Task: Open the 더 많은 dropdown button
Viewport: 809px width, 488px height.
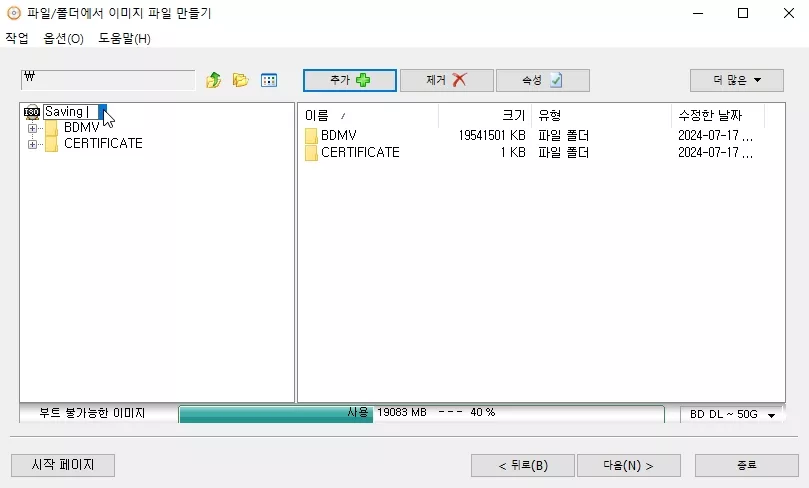Action: pos(737,80)
